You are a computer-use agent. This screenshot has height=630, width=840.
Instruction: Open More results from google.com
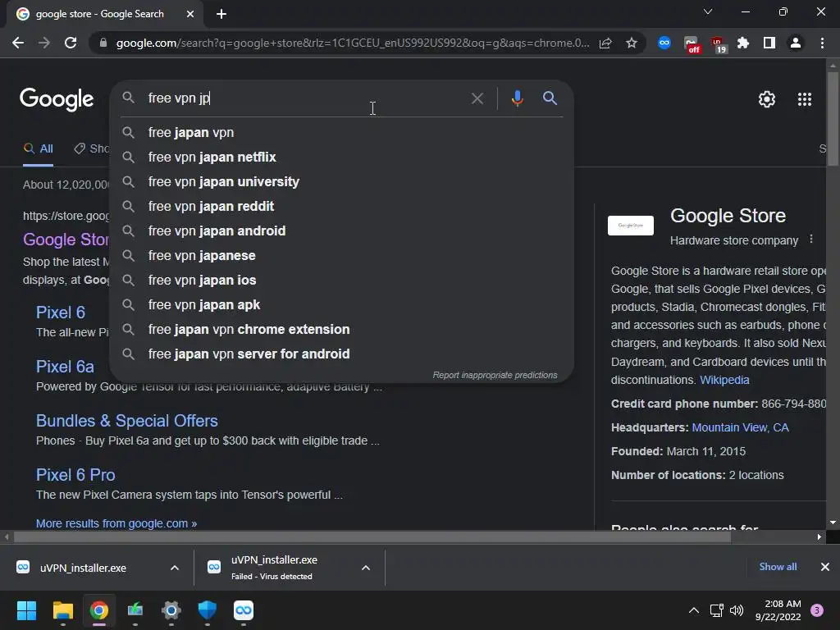tap(116, 523)
